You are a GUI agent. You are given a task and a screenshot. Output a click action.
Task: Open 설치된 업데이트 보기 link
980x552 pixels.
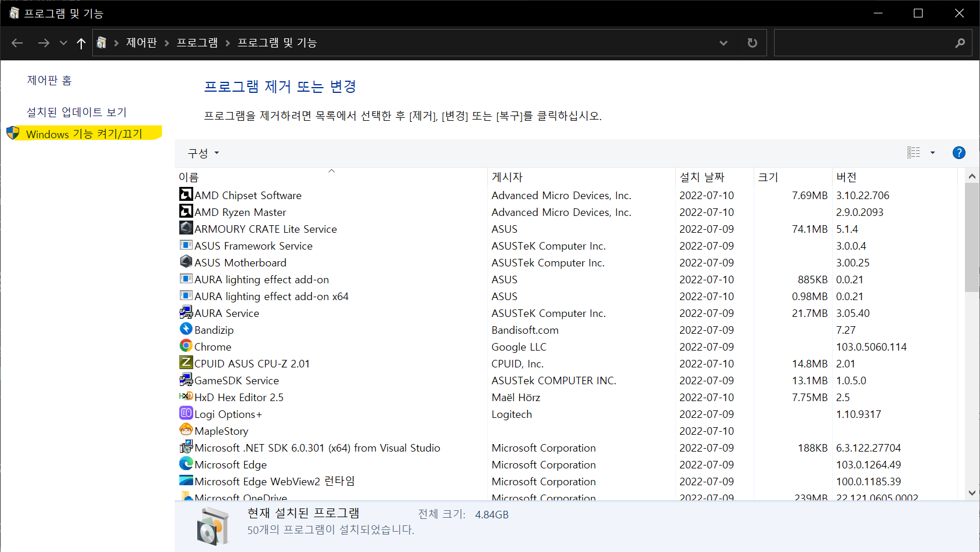tap(77, 112)
